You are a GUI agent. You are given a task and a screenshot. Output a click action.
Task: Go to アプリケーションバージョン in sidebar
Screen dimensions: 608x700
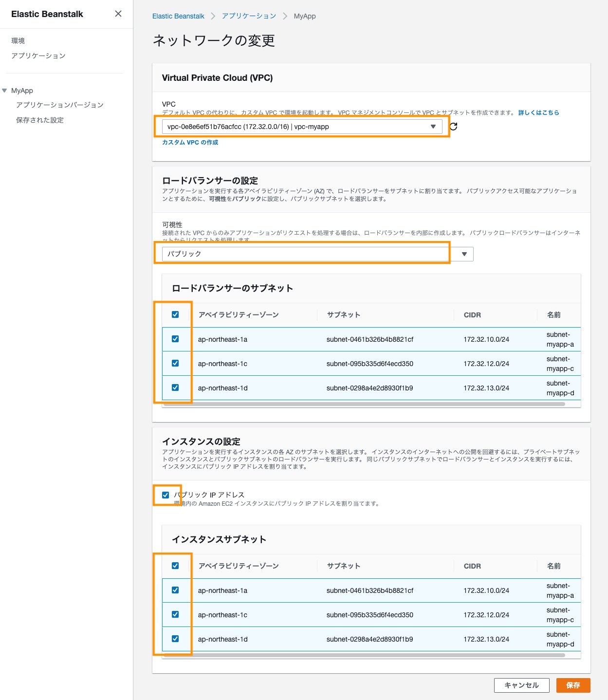click(59, 105)
